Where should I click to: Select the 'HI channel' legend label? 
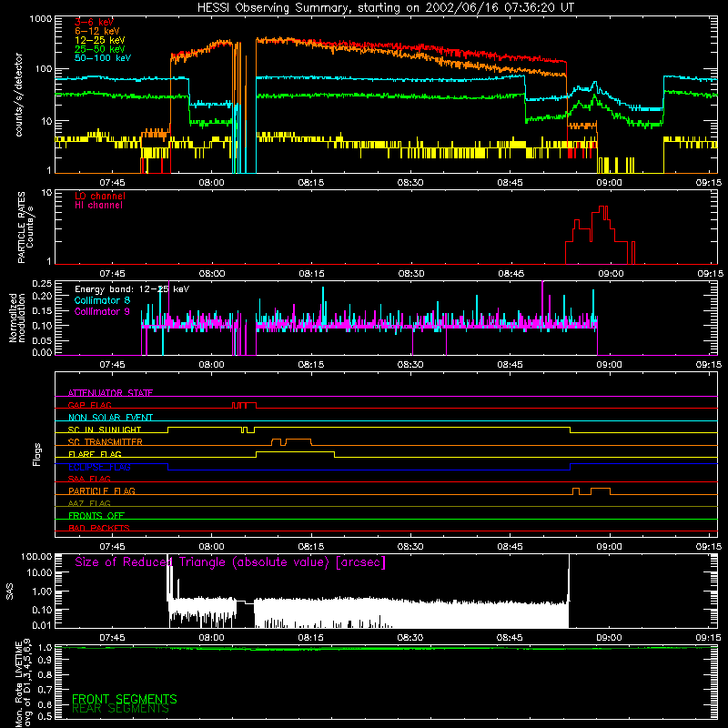tap(98, 206)
